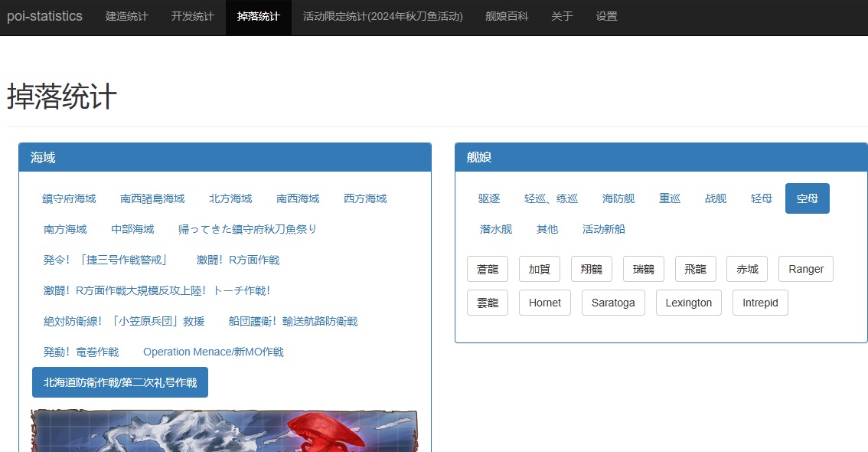Select 発動！竜巻作戦 event
The width and height of the screenshot is (868, 452).
pos(81,352)
